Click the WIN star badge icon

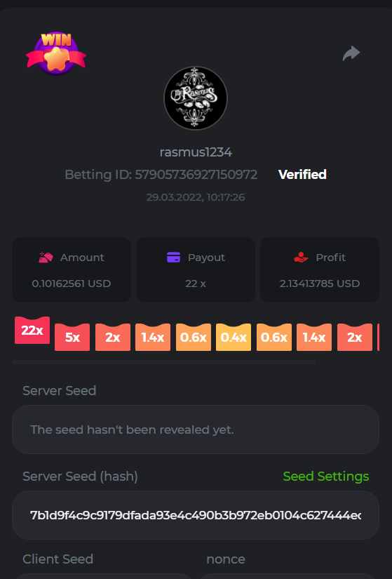56,54
